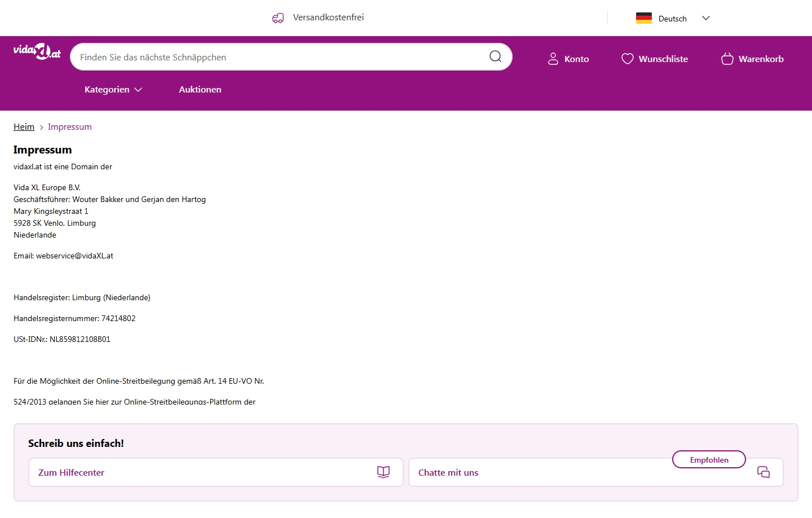812x518 pixels.
Task: Click the Versandkostenfrei text
Action: [328, 17]
